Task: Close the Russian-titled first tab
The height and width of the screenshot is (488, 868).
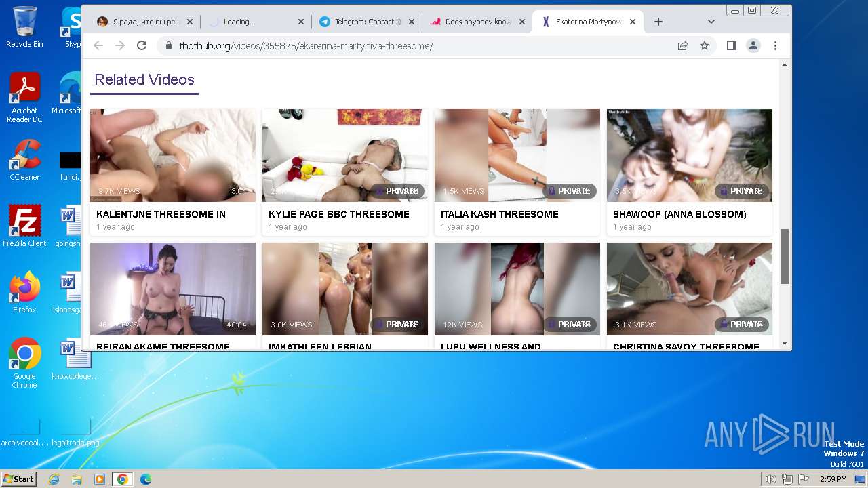Action: click(x=190, y=22)
